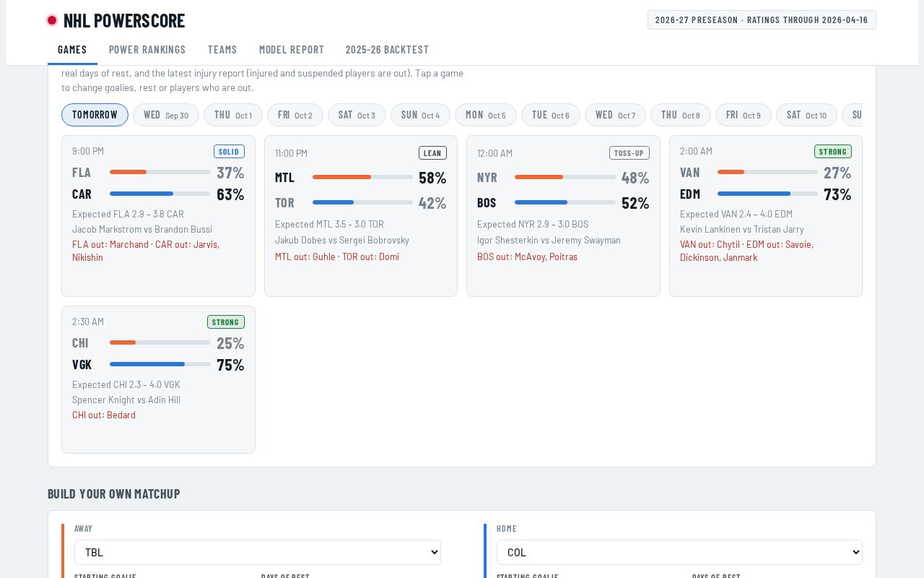The width and height of the screenshot is (924, 578).
Task: Click EDM's blue win probability bar
Action: coord(754,194)
